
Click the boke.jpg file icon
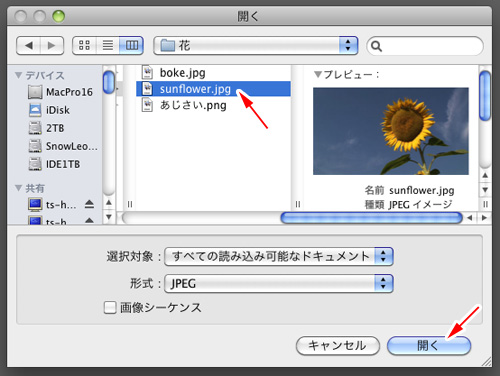147,72
